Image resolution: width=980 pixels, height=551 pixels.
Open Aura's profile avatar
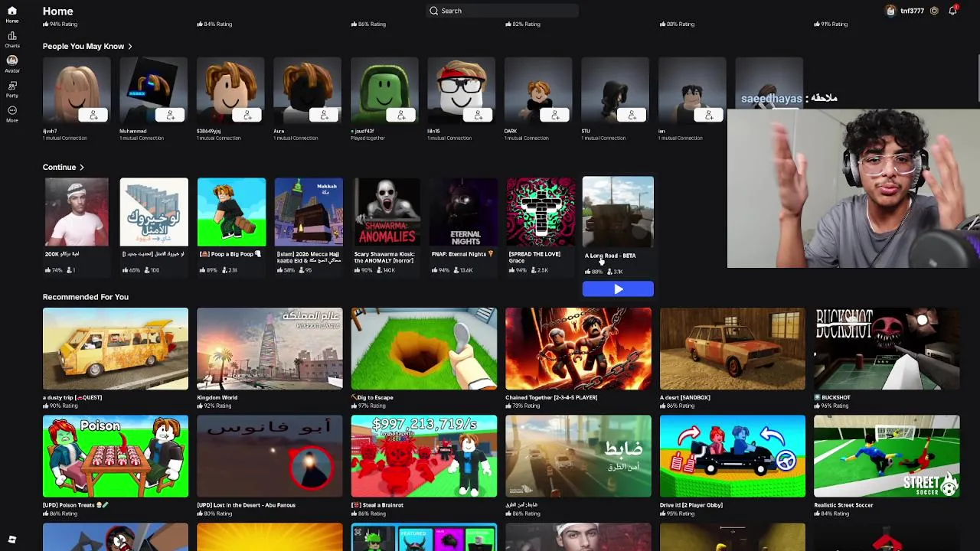click(307, 90)
